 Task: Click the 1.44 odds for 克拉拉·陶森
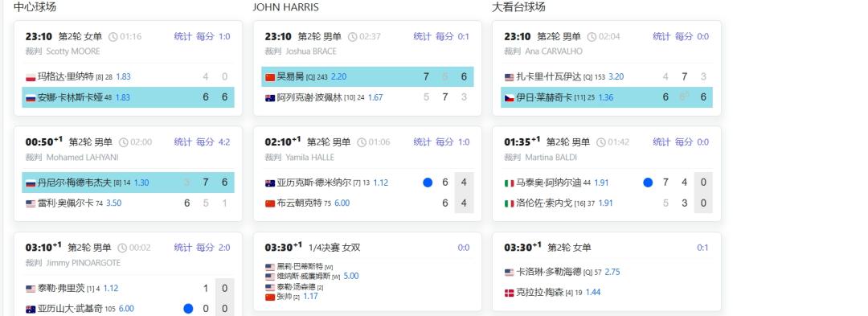click(593, 292)
